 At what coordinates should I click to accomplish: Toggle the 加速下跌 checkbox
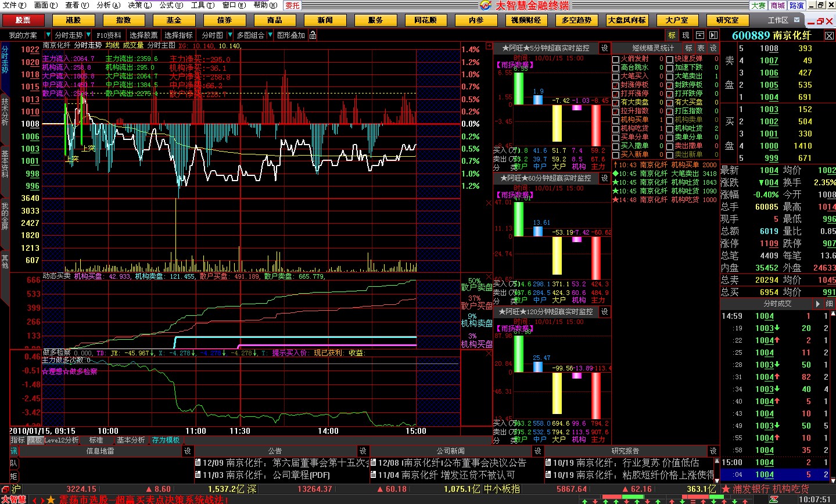[670, 67]
